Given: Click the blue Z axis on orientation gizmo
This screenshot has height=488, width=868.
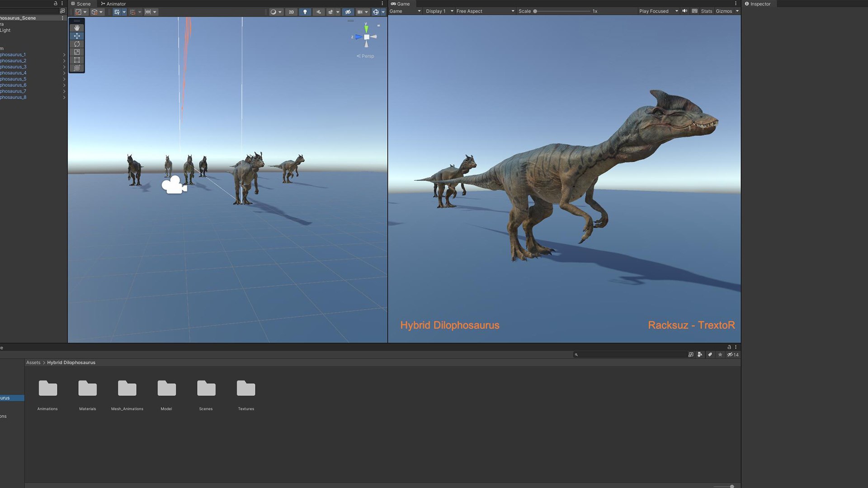Looking at the screenshot, I should click(358, 37).
